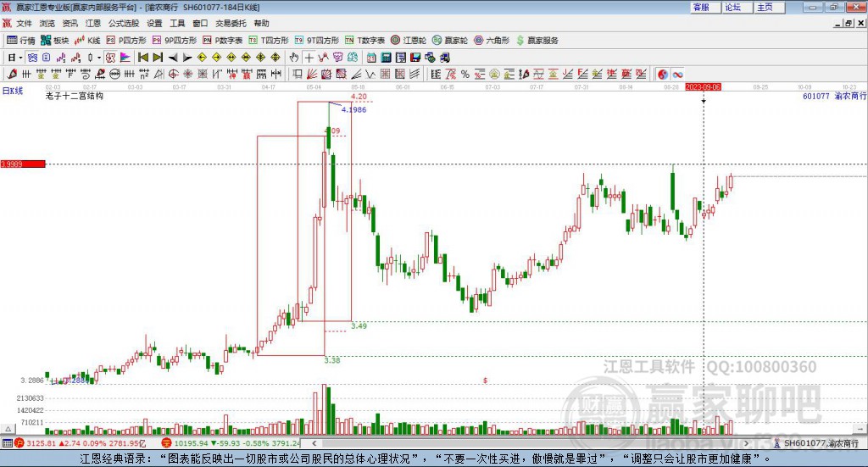Viewport: 868px width, 467px height.
Task: Click the 老子十二宫结构 label
Action: [x=75, y=96]
